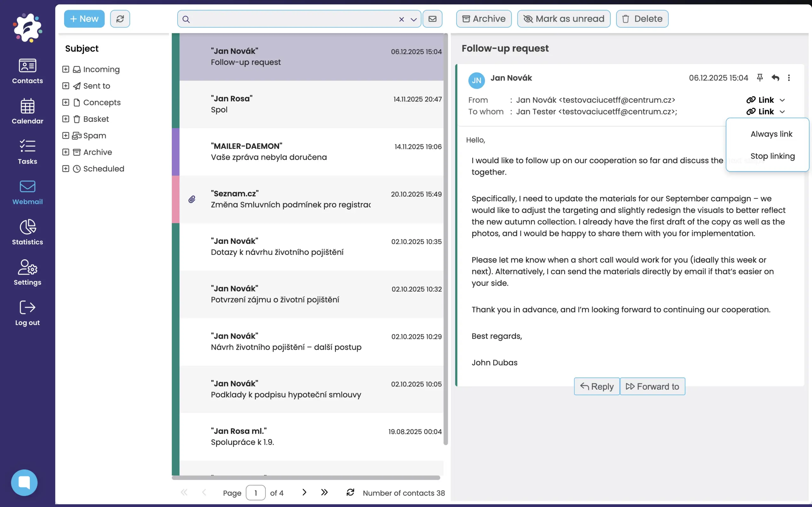
Task: Pin the Jan Novák message
Action: point(760,78)
